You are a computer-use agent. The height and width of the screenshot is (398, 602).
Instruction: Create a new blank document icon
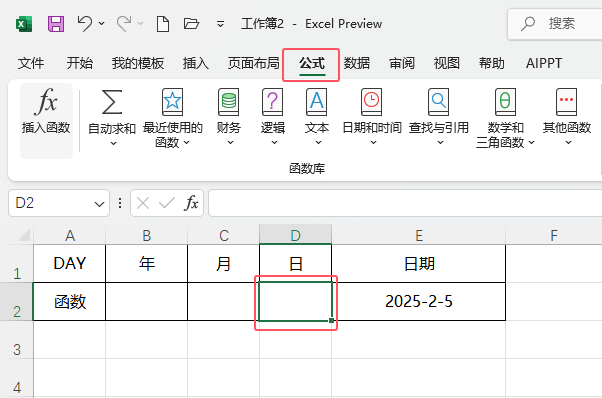coord(163,24)
